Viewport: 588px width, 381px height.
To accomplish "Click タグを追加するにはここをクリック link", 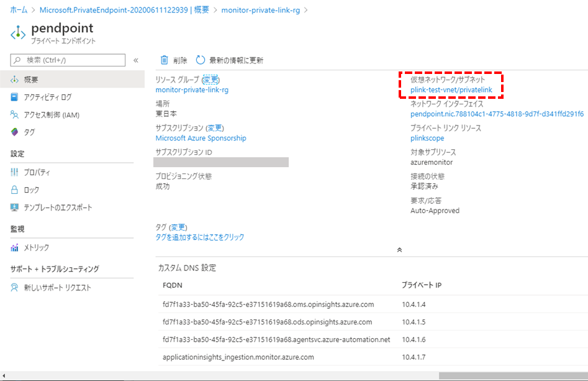I will pyautogui.click(x=200, y=237).
